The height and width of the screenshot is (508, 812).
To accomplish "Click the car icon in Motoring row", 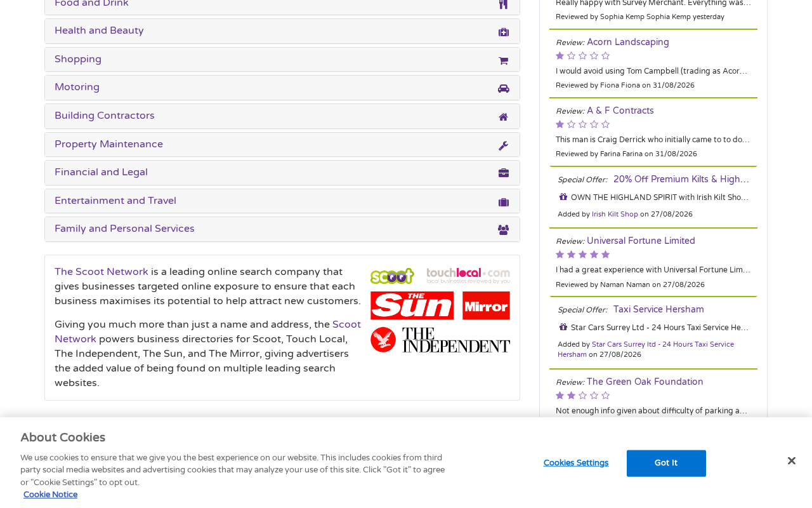I will pyautogui.click(x=503, y=88).
